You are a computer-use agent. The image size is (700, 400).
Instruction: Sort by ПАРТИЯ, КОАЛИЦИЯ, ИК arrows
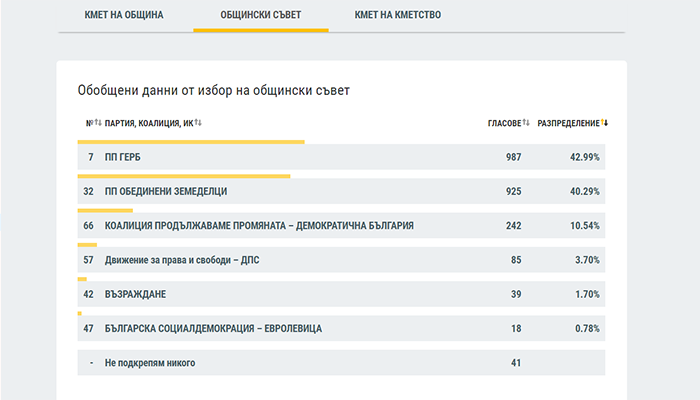(198, 122)
